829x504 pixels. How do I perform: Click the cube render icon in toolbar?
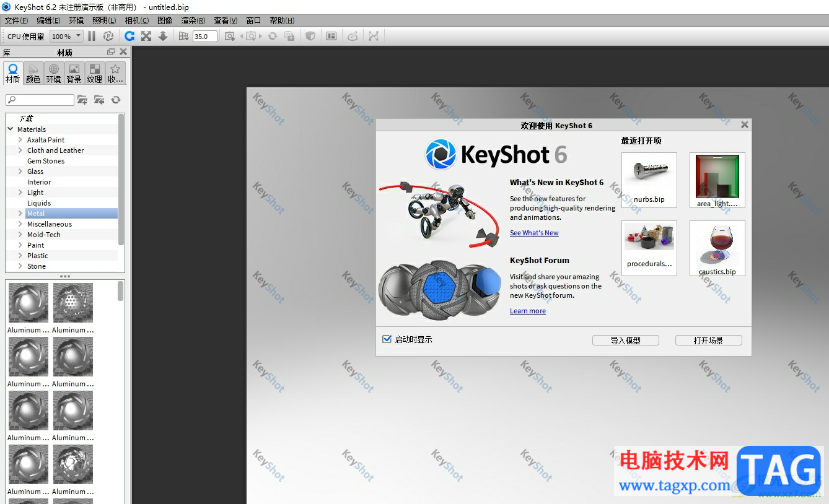tap(310, 37)
